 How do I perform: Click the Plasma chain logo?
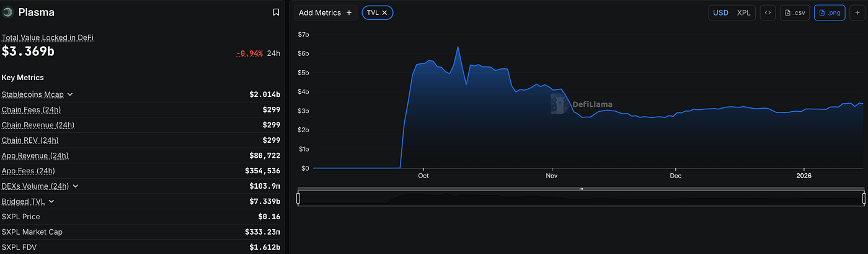(8, 12)
